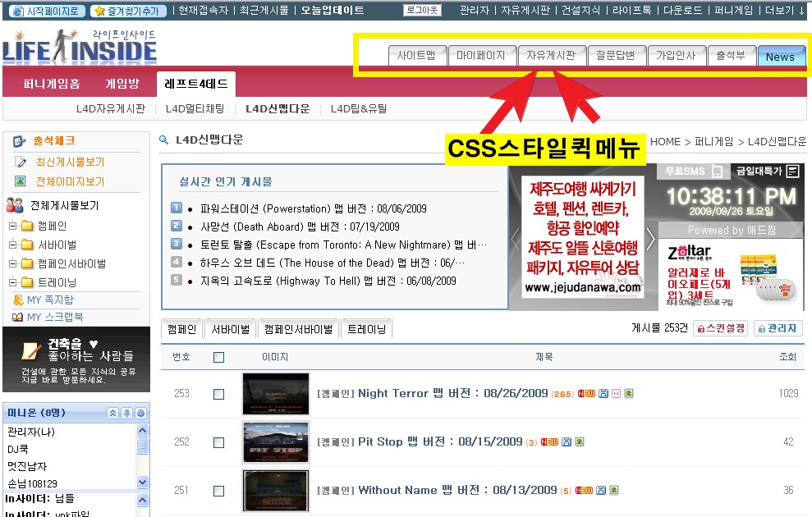
Task: Check the checkbox for post 251
Action: tap(219, 491)
